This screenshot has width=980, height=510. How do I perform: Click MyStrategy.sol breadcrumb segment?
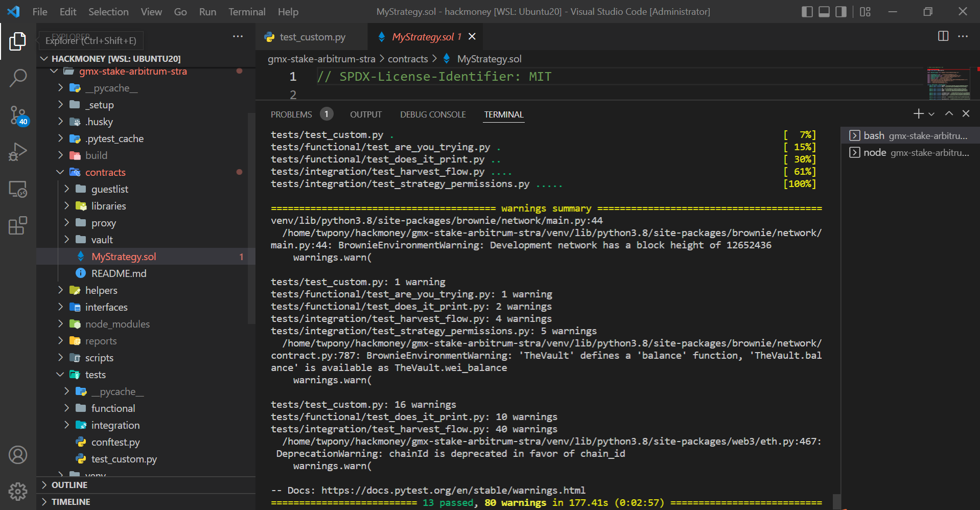[x=489, y=59]
